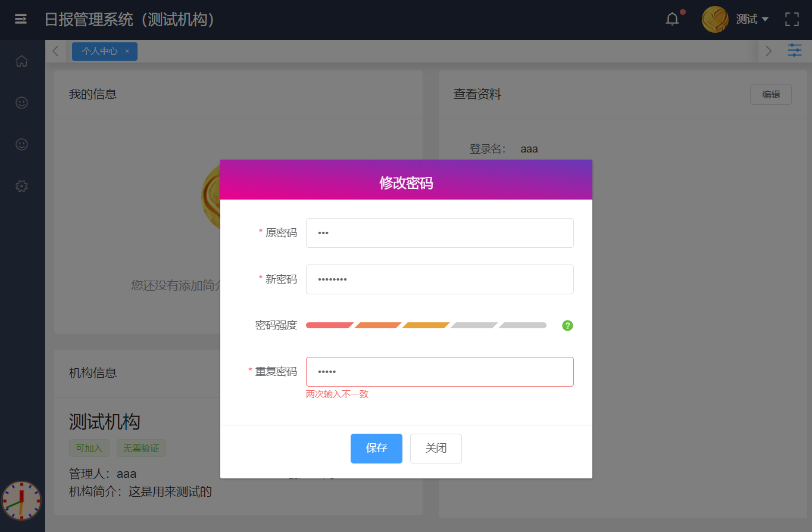The height and width of the screenshot is (532, 812).
Task: Select the first smiley icon in the sidebar
Action: click(21, 102)
